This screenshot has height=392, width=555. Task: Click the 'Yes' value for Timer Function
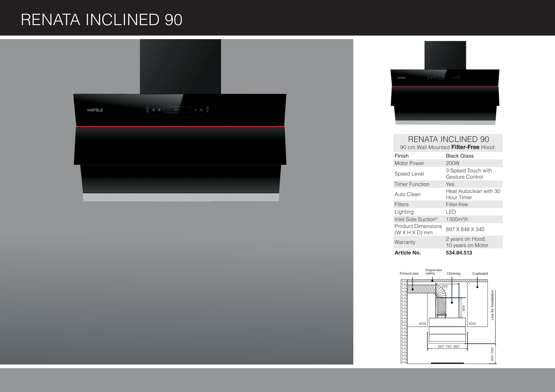450,184
